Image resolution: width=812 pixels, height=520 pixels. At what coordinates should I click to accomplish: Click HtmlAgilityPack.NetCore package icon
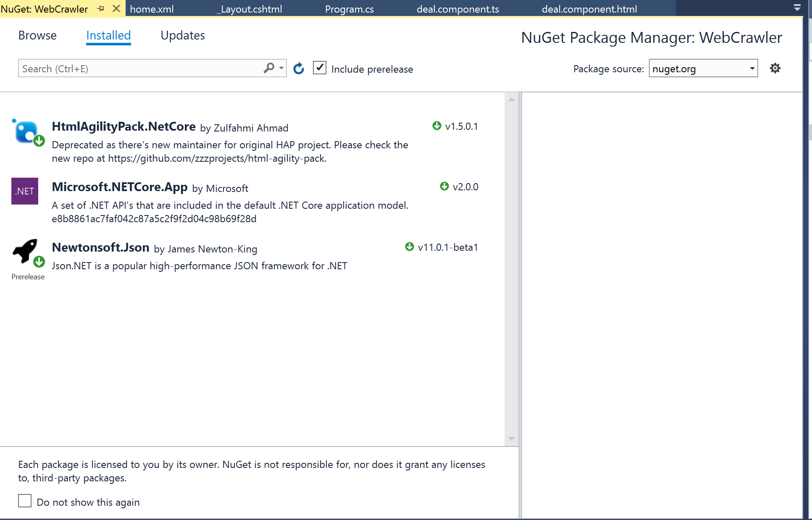click(x=28, y=132)
